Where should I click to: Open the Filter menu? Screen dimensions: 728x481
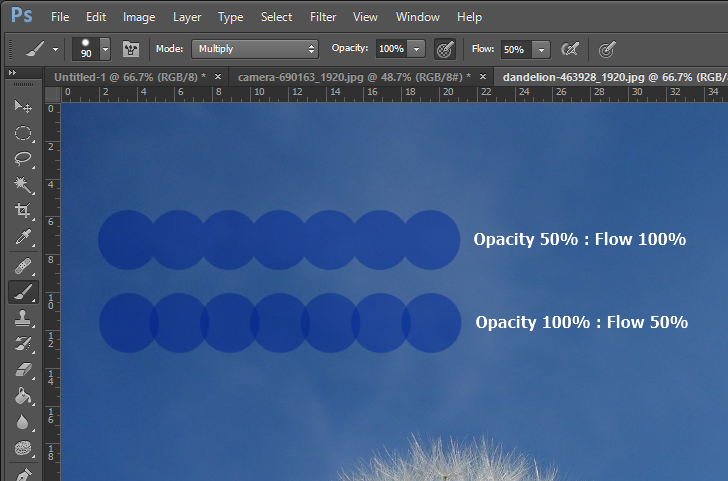tap(323, 17)
